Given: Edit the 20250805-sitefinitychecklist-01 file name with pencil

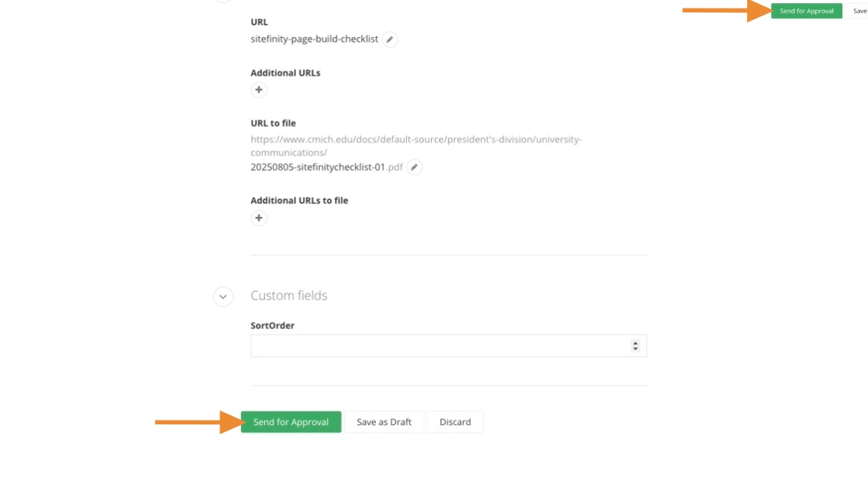Looking at the screenshot, I should tap(415, 167).
